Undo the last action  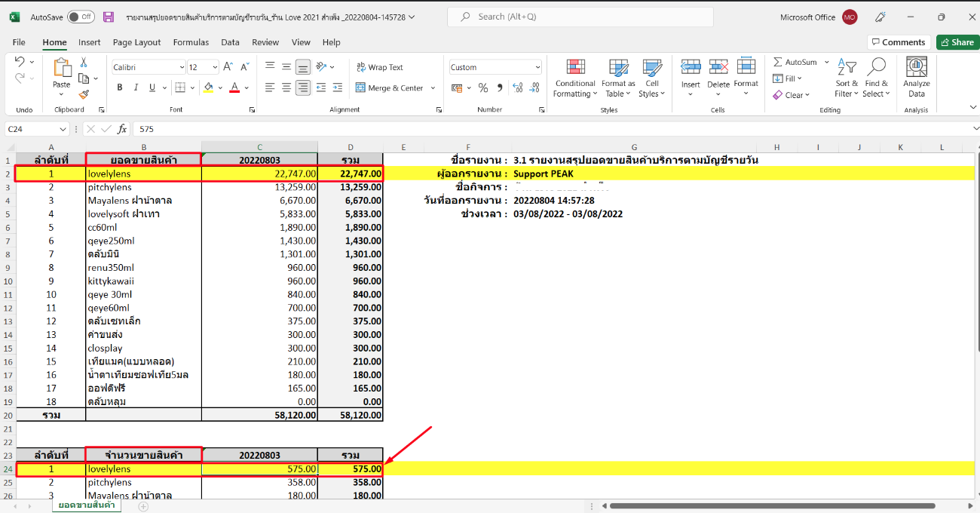(20, 62)
